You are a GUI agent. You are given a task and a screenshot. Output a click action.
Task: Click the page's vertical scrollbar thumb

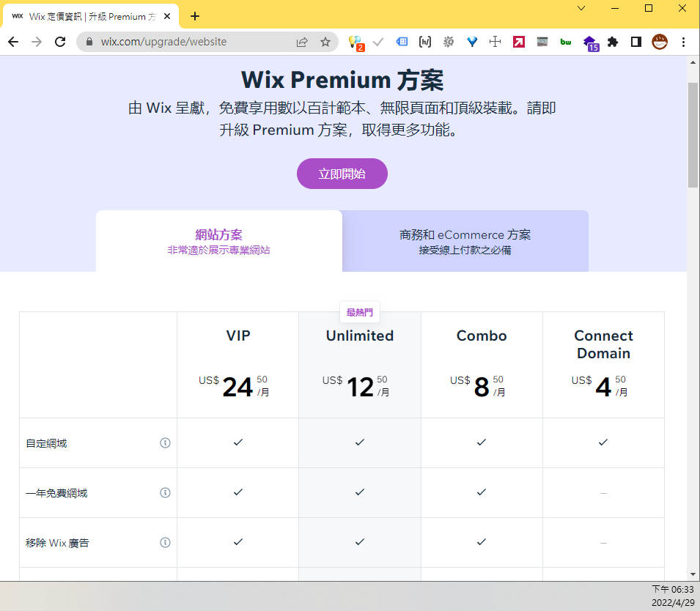tap(693, 135)
